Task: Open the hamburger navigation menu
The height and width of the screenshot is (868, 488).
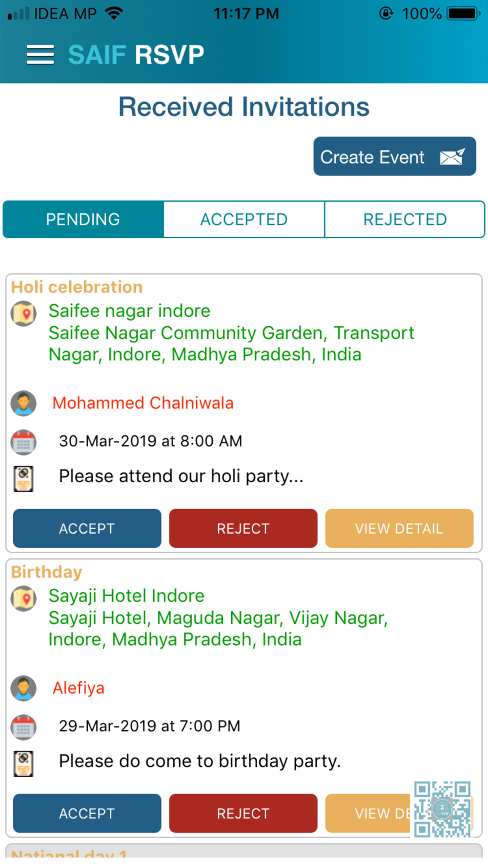Action: point(40,55)
